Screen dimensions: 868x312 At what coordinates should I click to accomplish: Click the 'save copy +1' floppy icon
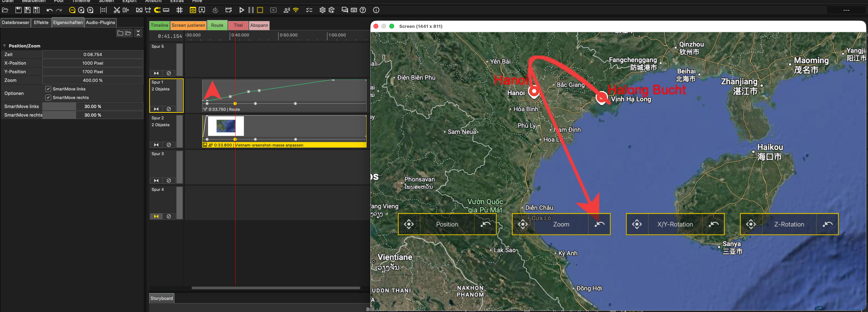click(36, 10)
